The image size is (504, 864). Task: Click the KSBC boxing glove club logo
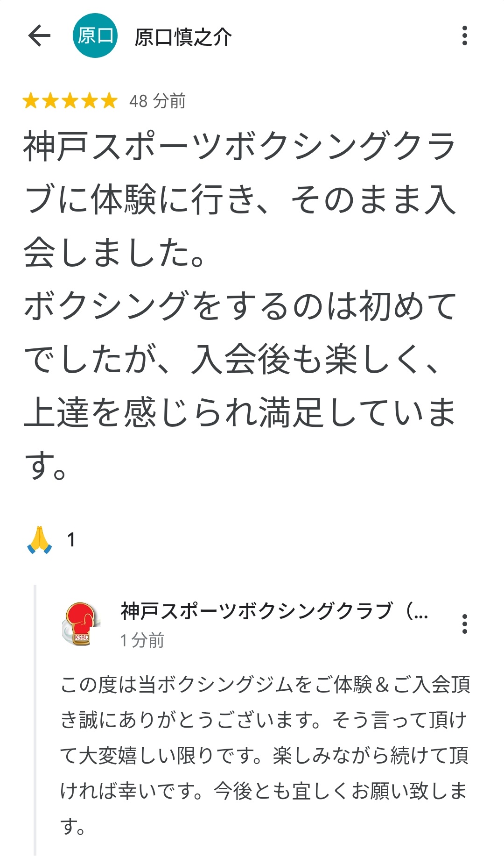click(x=80, y=623)
